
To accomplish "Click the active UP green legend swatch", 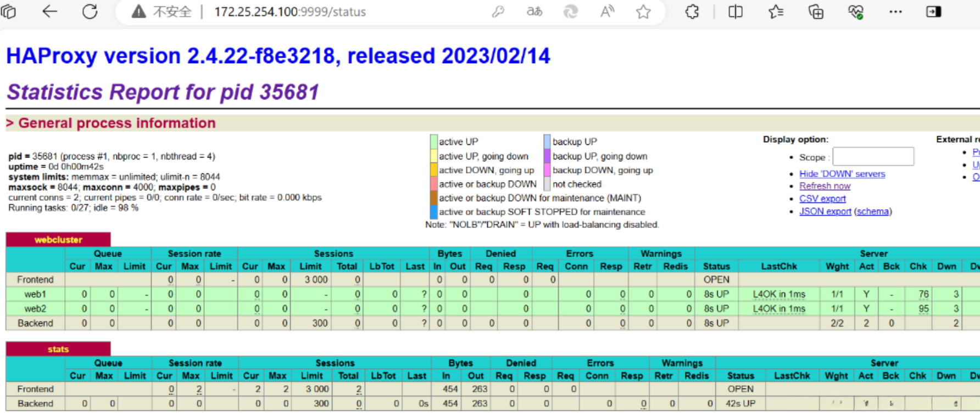I will tap(433, 142).
